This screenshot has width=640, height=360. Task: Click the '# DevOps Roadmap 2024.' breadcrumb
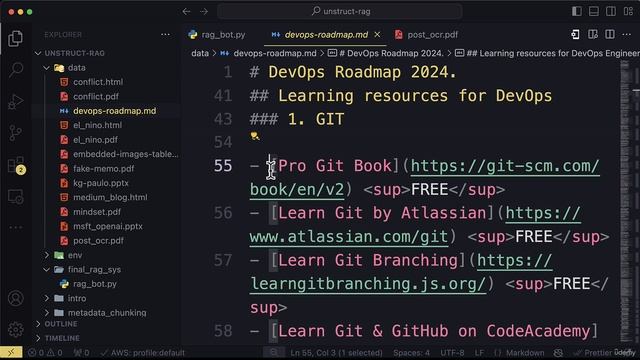386,53
